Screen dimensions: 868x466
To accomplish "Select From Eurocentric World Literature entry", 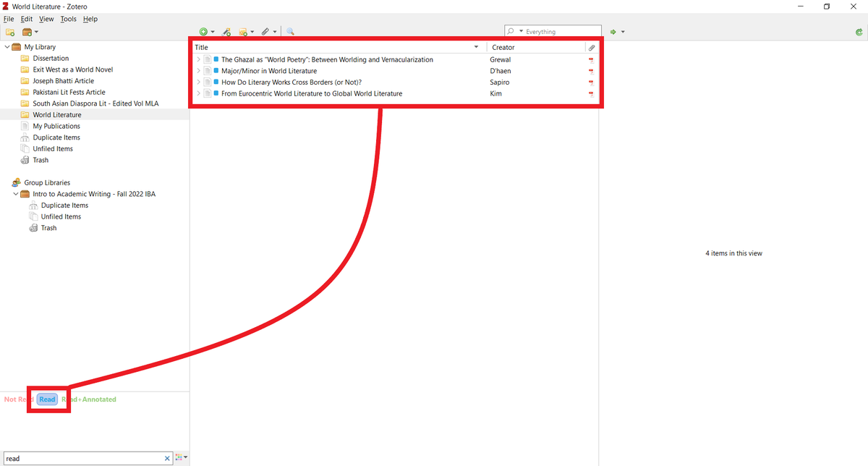I will tap(312, 93).
